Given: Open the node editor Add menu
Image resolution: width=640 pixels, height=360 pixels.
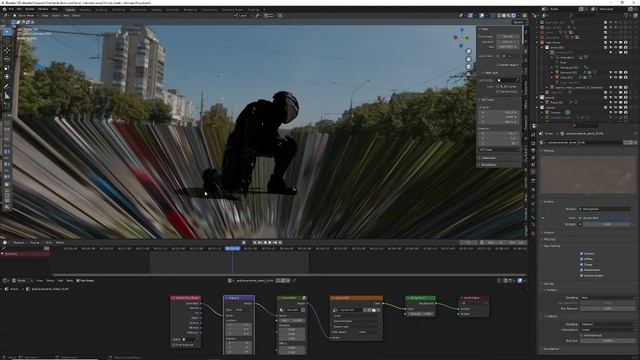Looking at the screenshot, I should tap(60, 281).
